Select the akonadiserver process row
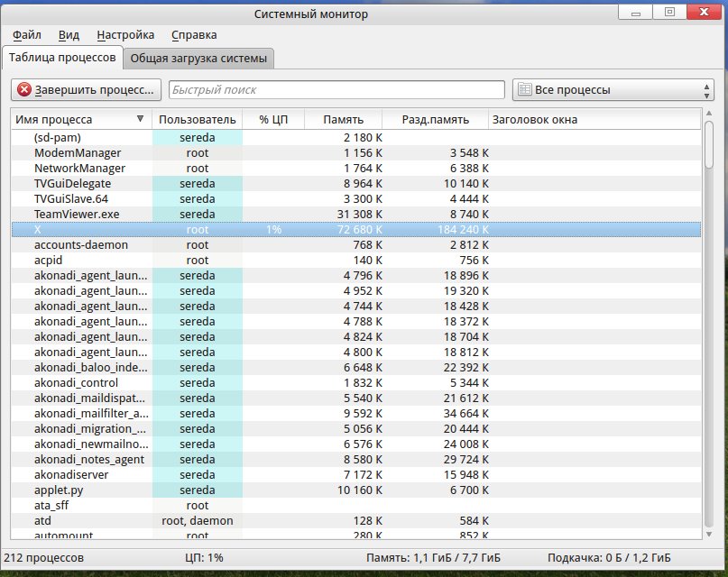 tap(76, 475)
